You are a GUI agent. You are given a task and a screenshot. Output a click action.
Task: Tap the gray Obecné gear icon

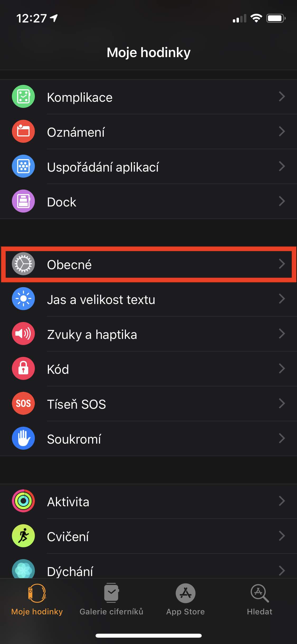[23, 264]
